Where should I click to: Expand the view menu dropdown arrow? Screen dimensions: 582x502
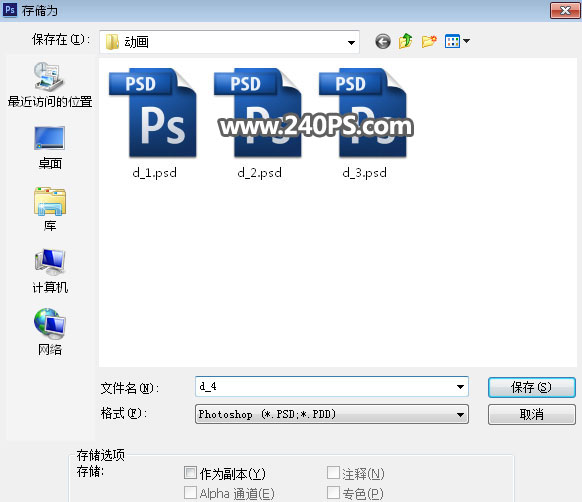pyautogui.click(x=467, y=41)
